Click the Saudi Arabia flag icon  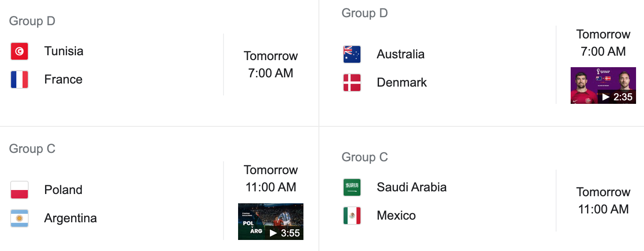coord(352,187)
